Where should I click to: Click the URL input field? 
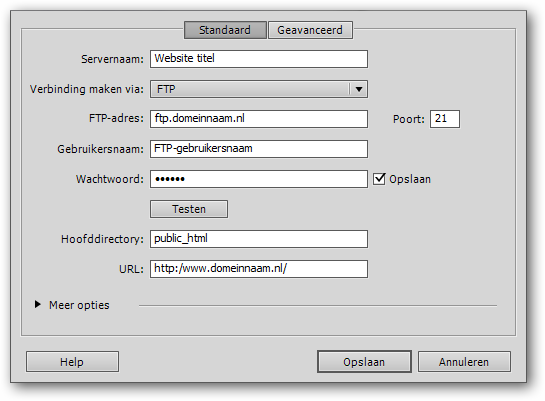click(259, 269)
